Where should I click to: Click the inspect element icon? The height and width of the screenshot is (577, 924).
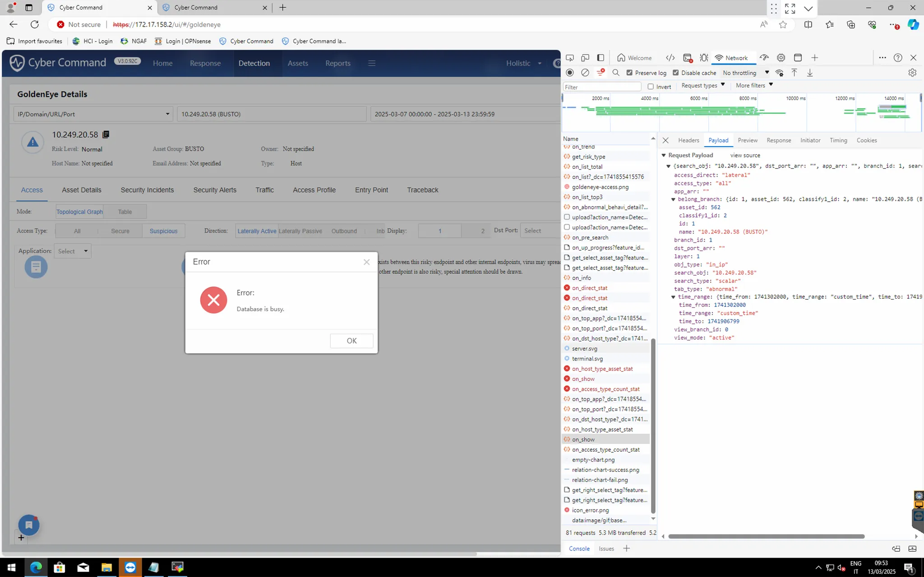click(570, 58)
